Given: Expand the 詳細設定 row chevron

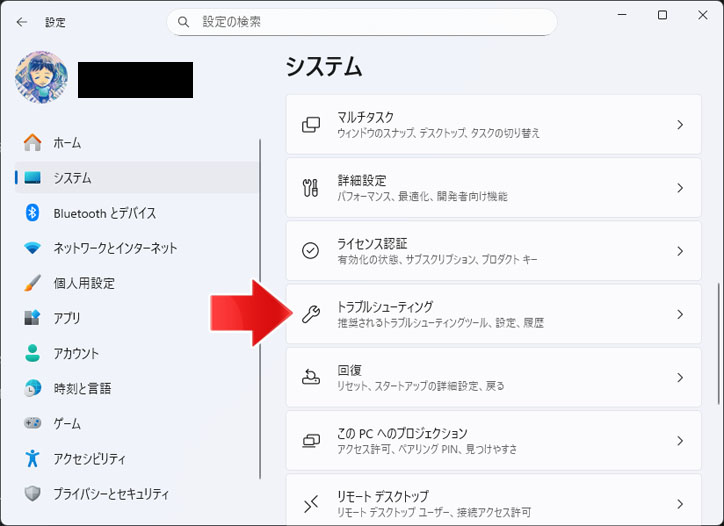Looking at the screenshot, I should click(x=679, y=188).
